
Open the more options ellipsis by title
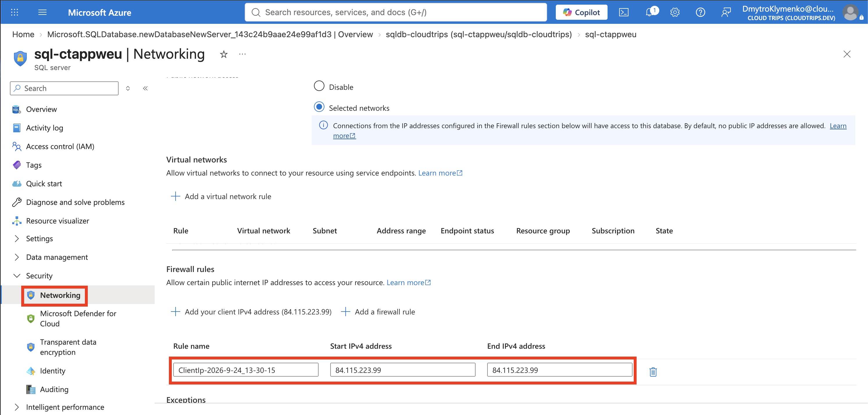[242, 54]
